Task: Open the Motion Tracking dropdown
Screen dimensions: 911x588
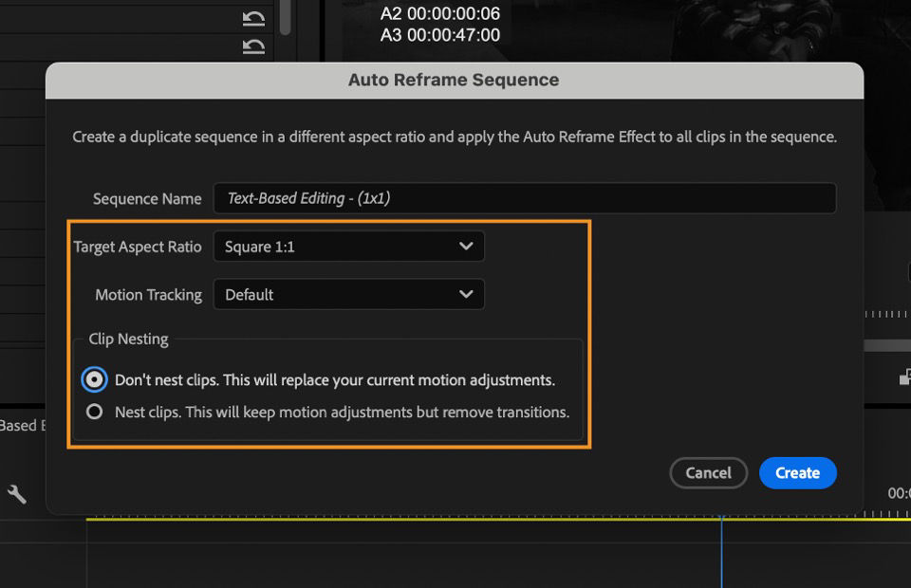Action: 348,294
